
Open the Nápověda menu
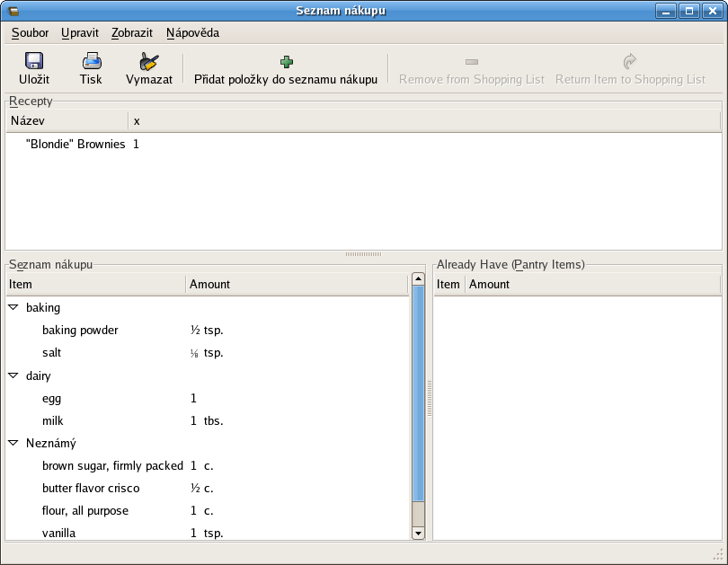(192, 33)
